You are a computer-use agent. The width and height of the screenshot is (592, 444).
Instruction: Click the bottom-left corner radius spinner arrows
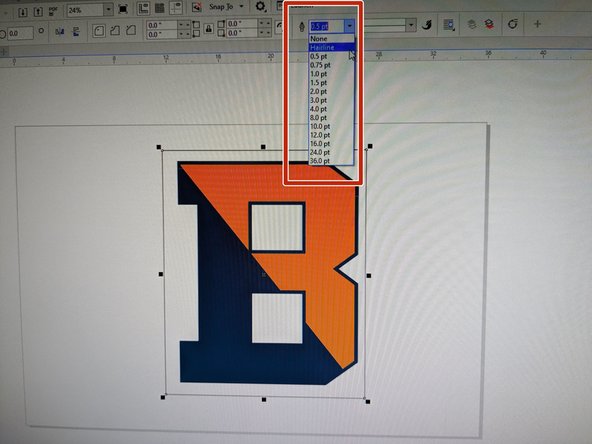[184, 34]
